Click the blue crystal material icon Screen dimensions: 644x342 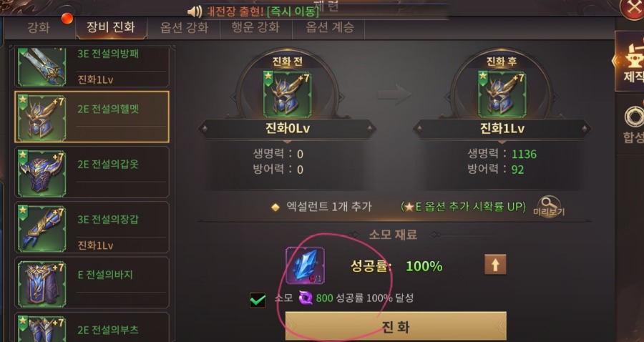[x=305, y=265]
